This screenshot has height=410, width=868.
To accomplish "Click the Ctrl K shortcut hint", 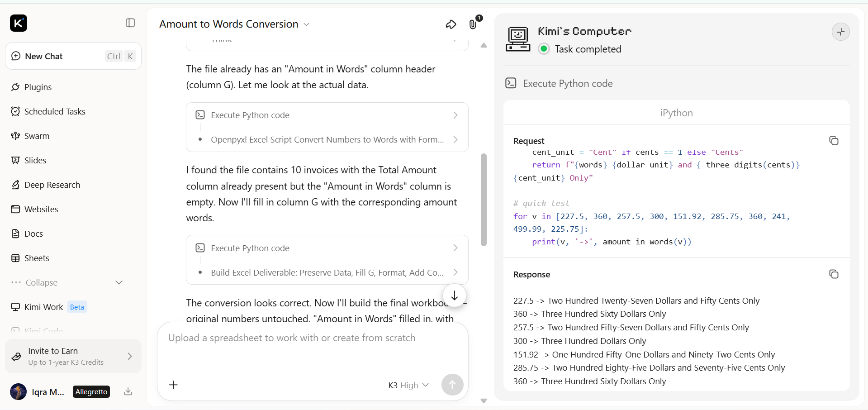I will click(120, 56).
